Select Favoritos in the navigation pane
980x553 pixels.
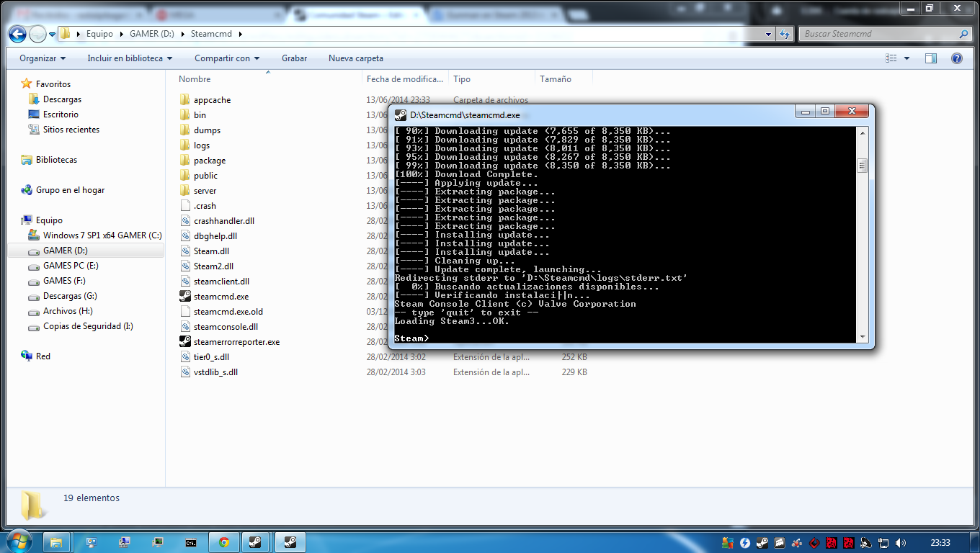[53, 84]
